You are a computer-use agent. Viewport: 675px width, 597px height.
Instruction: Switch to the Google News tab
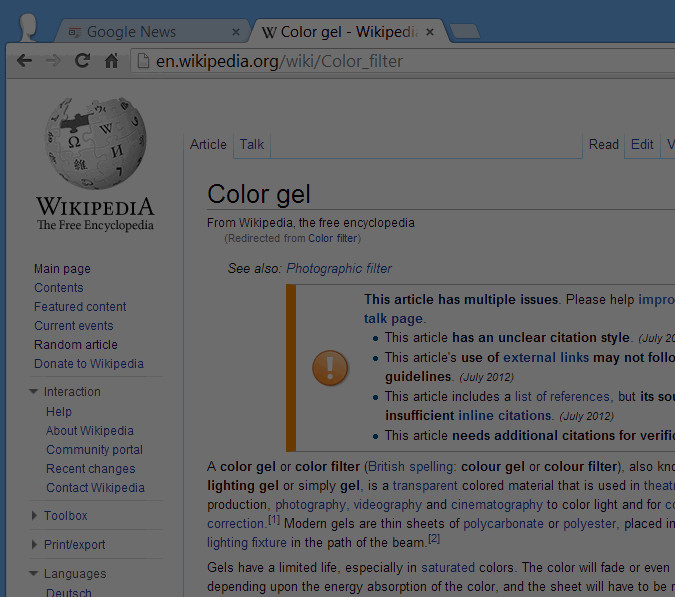(151, 32)
